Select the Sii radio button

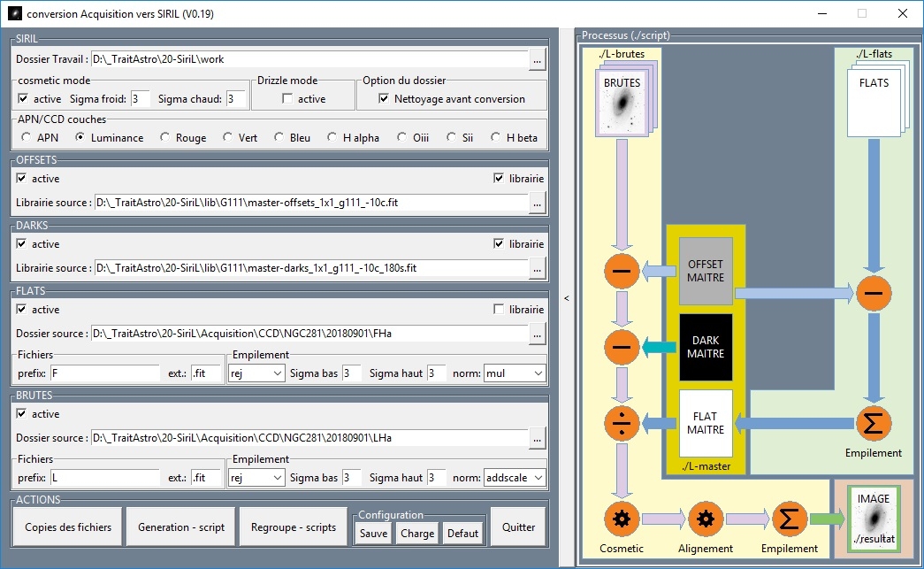(x=452, y=137)
